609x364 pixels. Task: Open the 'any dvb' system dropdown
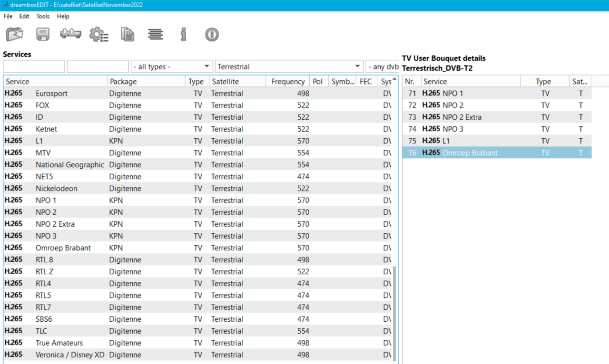point(383,67)
